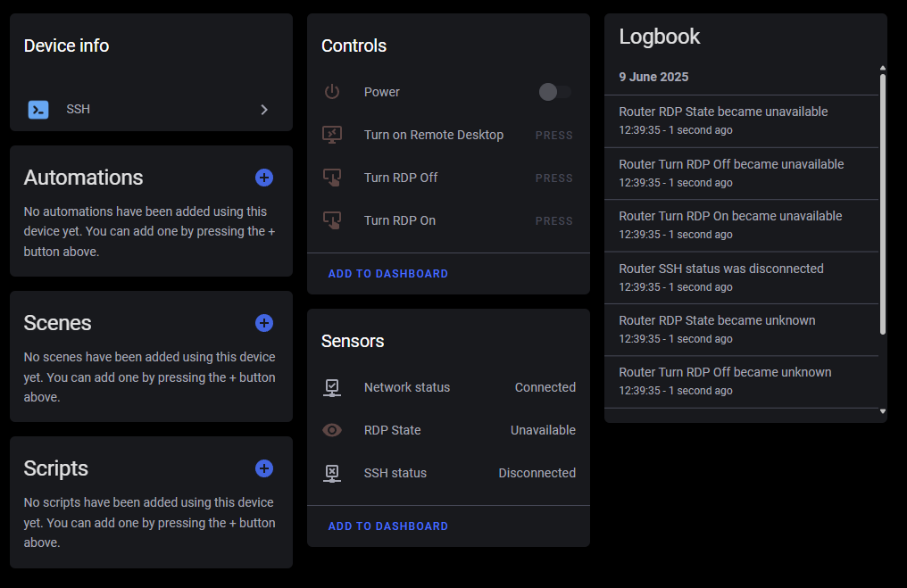Click the Power icon in Controls
This screenshot has width=907, height=588.
pos(332,91)
